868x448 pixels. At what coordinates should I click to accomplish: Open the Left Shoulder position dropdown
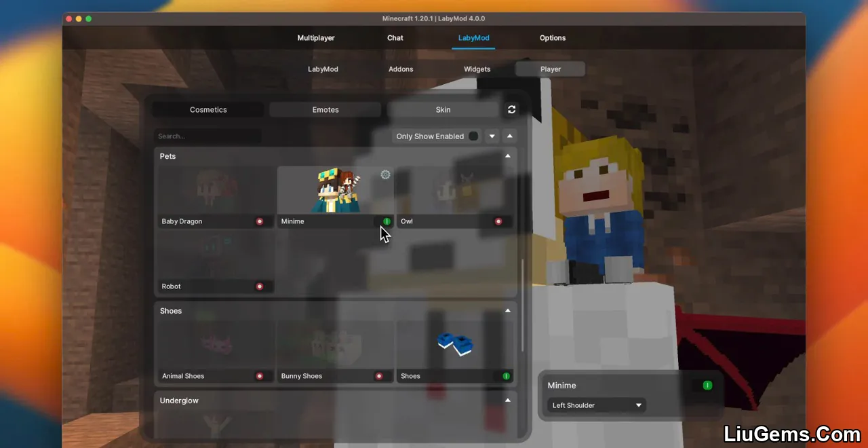[597, 405]
